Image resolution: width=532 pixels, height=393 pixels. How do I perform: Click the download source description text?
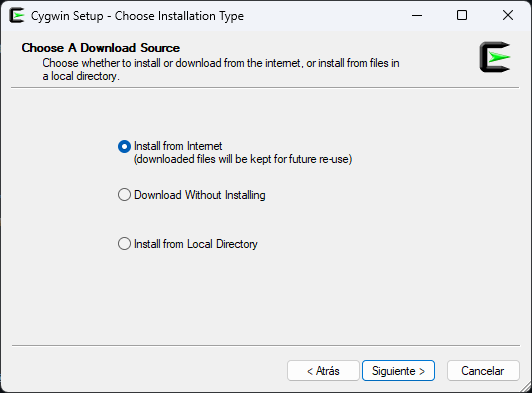221,70
